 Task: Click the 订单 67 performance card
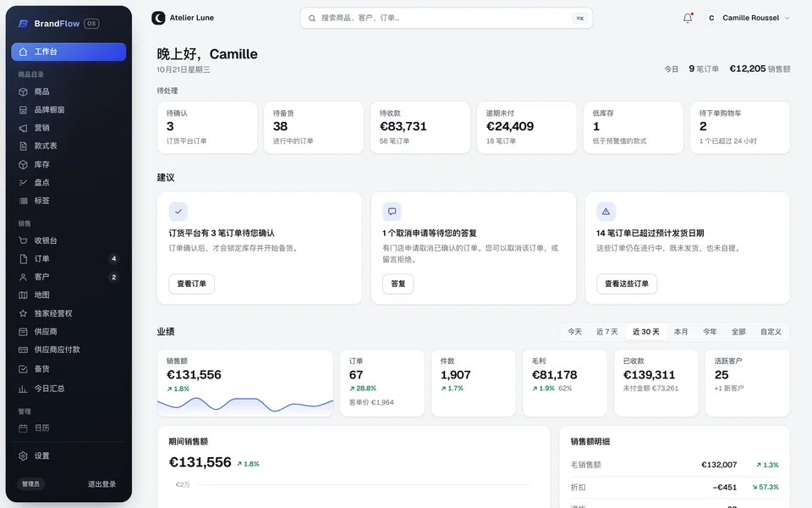point(382,383)
